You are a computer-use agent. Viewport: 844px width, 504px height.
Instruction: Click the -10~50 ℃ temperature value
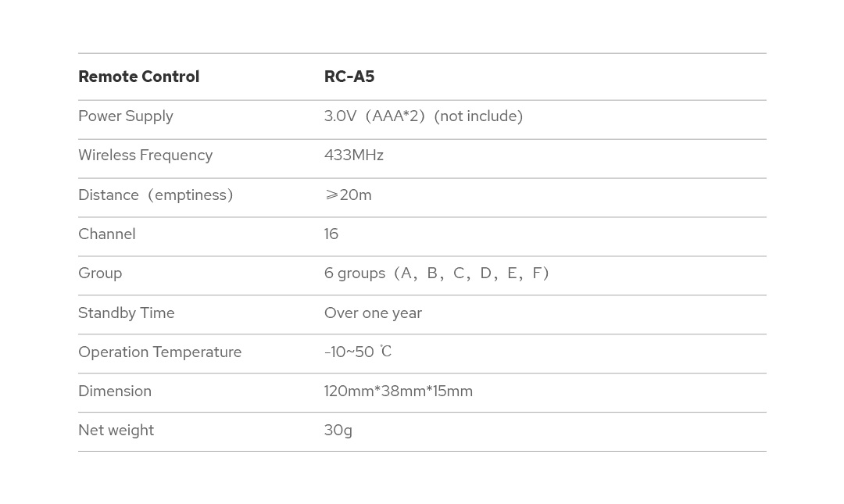tap(357, 352)
